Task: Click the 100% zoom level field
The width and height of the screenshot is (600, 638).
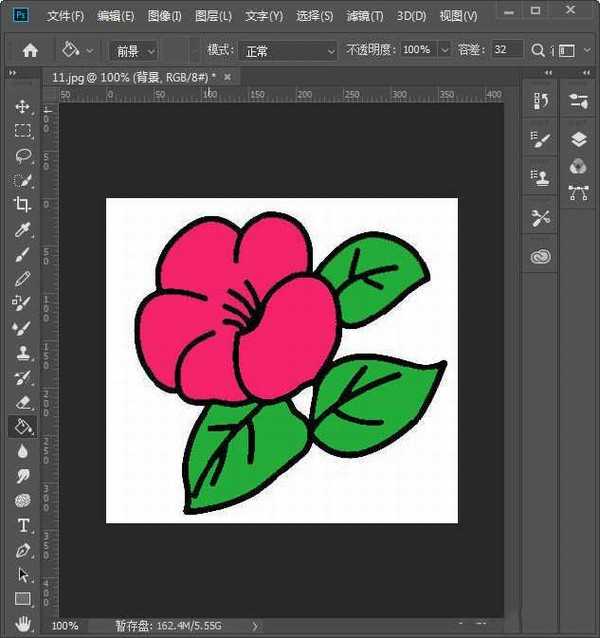Action: pos(65,626)
